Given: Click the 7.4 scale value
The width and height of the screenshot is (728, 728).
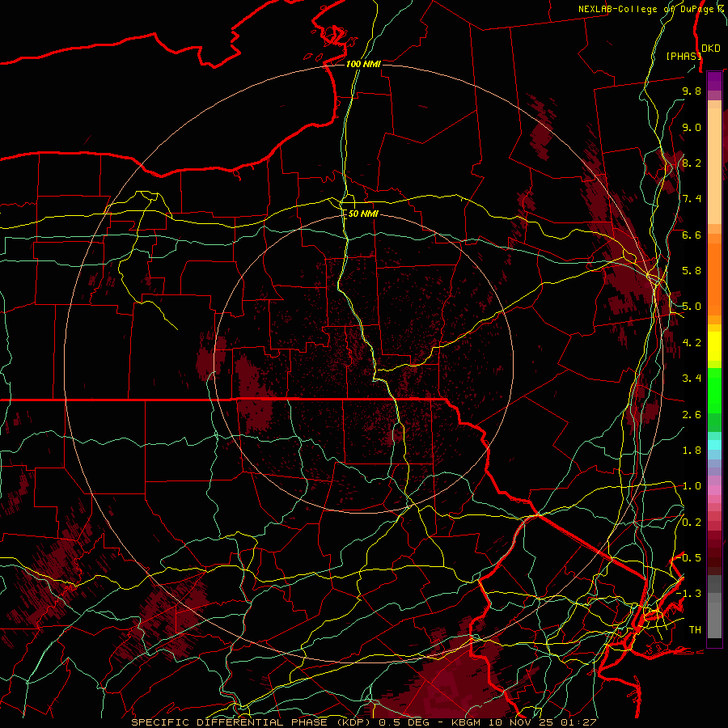Looking at the screenshot, I should point(692,199).
